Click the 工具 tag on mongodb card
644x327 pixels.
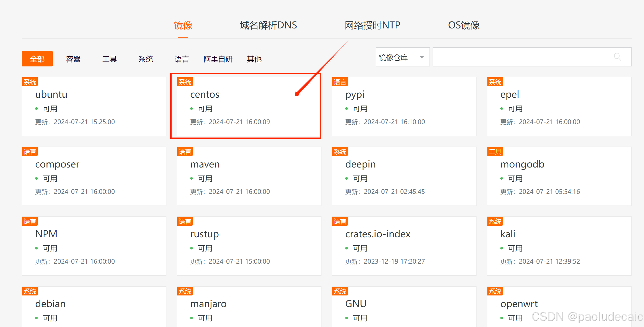[495, 152]
